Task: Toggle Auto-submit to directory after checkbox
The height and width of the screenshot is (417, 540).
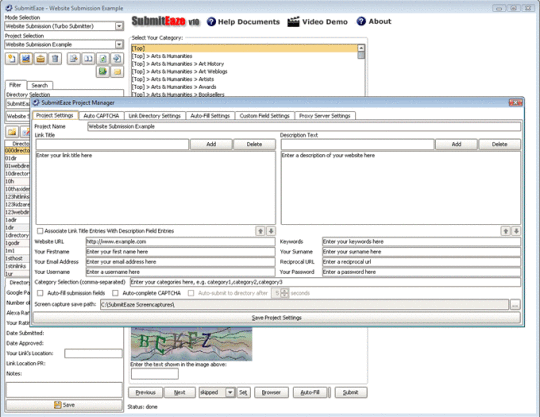Action: (191, 293)
